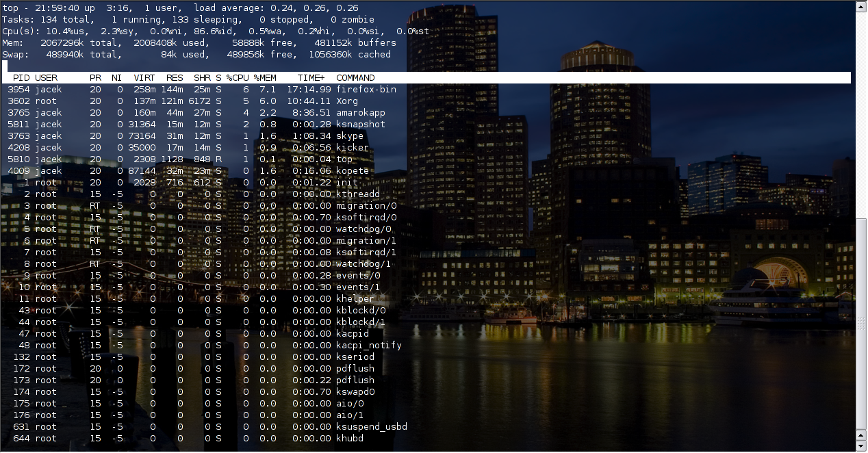Click PID 644 in the process list

[21, 439]
